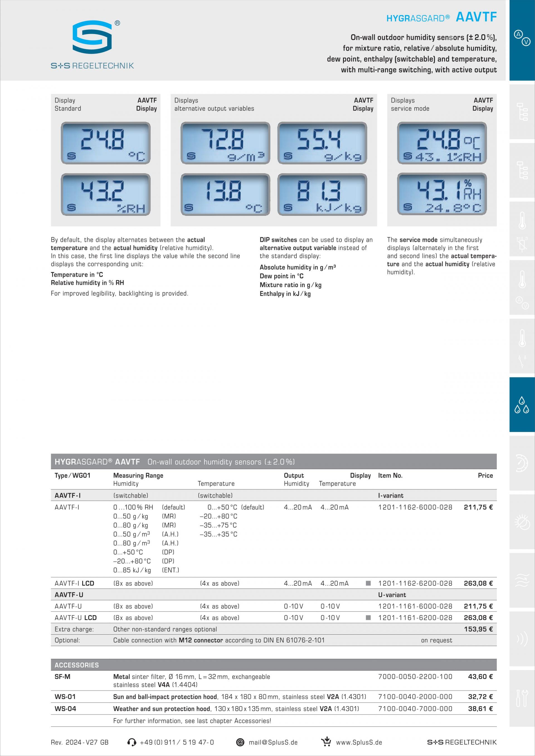
Task: Open the thermometer with switch contact tab
Action: (522, 346)
